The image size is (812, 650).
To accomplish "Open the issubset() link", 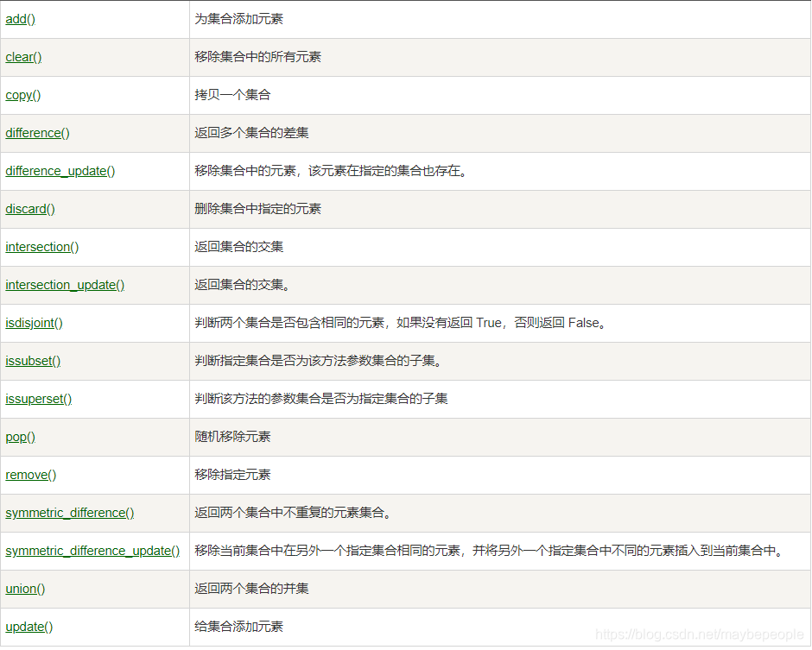I will [x=33, y=361].
